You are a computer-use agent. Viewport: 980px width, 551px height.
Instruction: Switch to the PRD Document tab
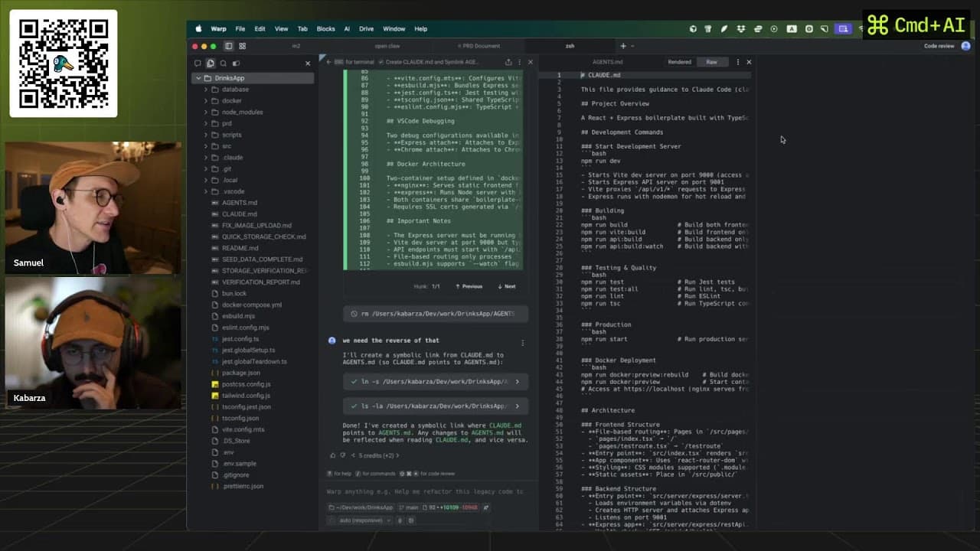479,46
